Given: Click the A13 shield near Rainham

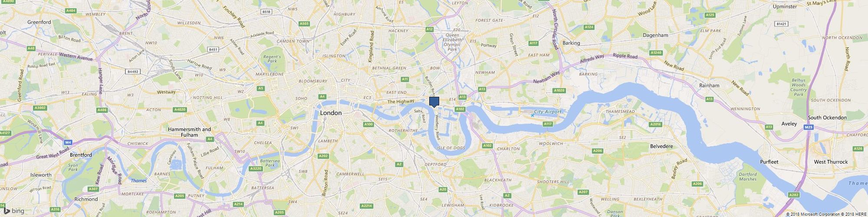Looking at the screenshot, I should click(709, 99).
